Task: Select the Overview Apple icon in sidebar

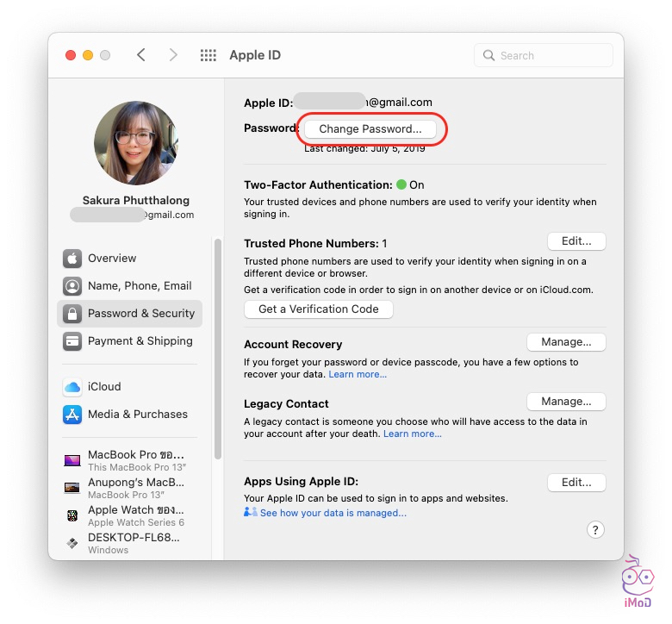Action: coord(72,259)
